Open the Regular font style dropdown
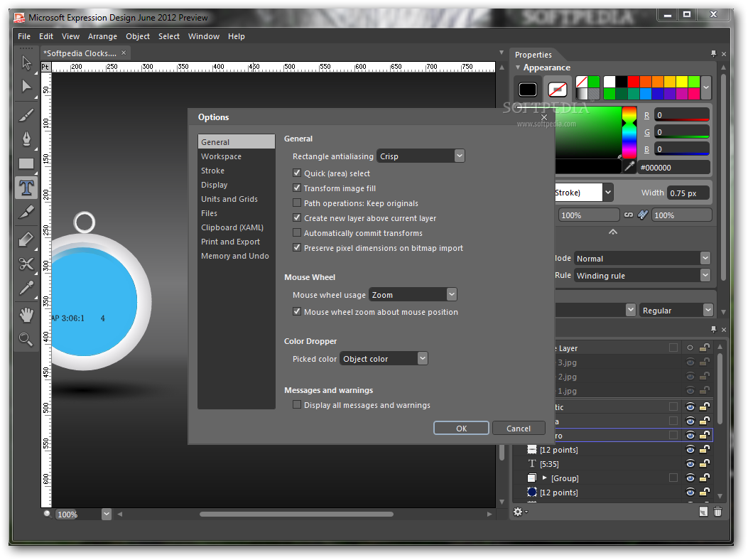748x560 pixels. pos(676,311)
